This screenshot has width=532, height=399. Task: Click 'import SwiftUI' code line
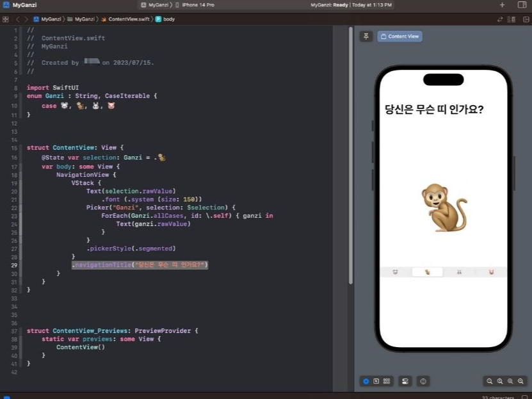pos(52,88)
